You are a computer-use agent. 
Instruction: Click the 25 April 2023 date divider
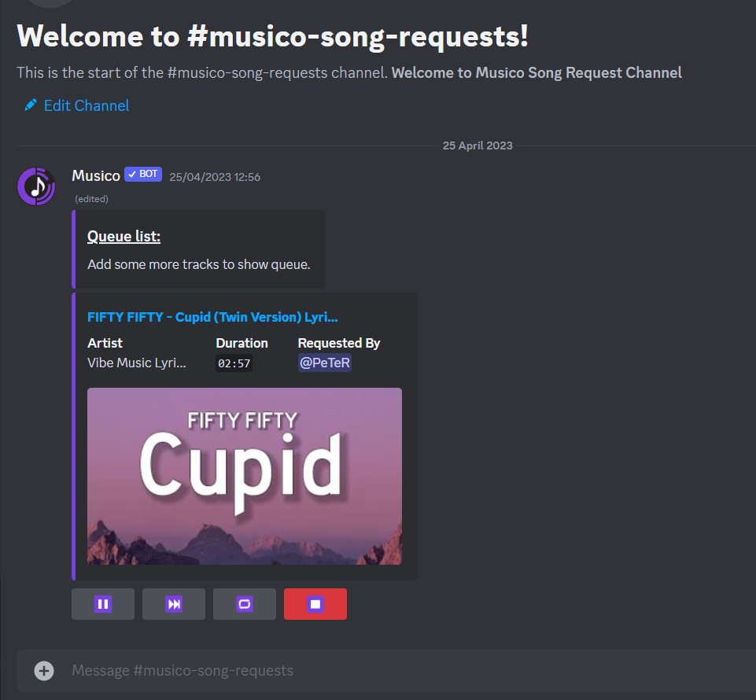pos(478,146)
